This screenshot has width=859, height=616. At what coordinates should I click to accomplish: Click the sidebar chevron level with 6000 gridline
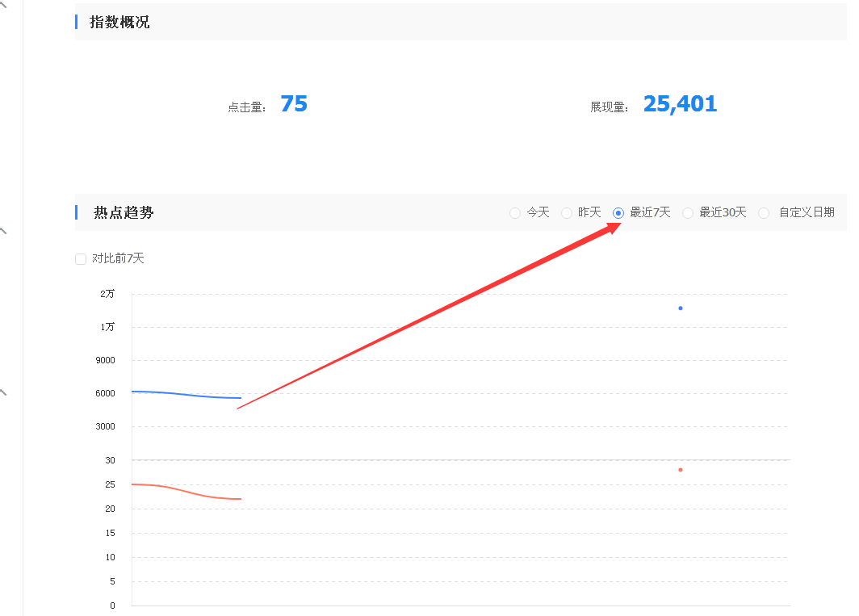pos(3,393)
